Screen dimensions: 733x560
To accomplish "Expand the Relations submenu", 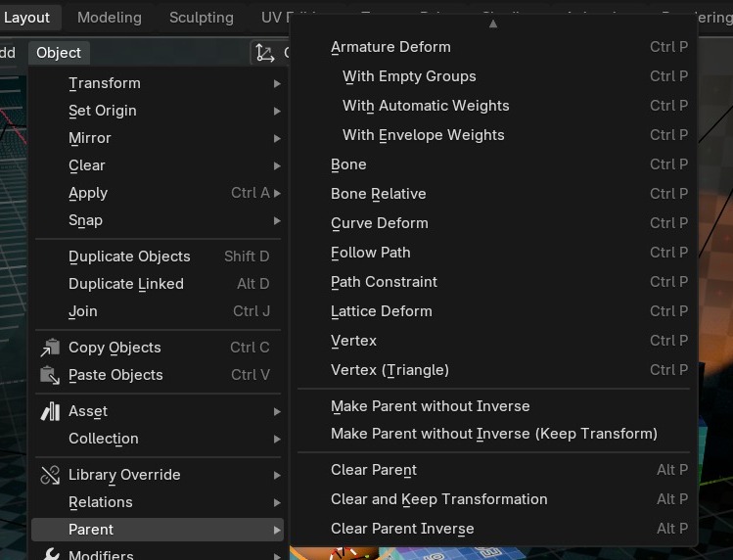I will pos(158,502).
